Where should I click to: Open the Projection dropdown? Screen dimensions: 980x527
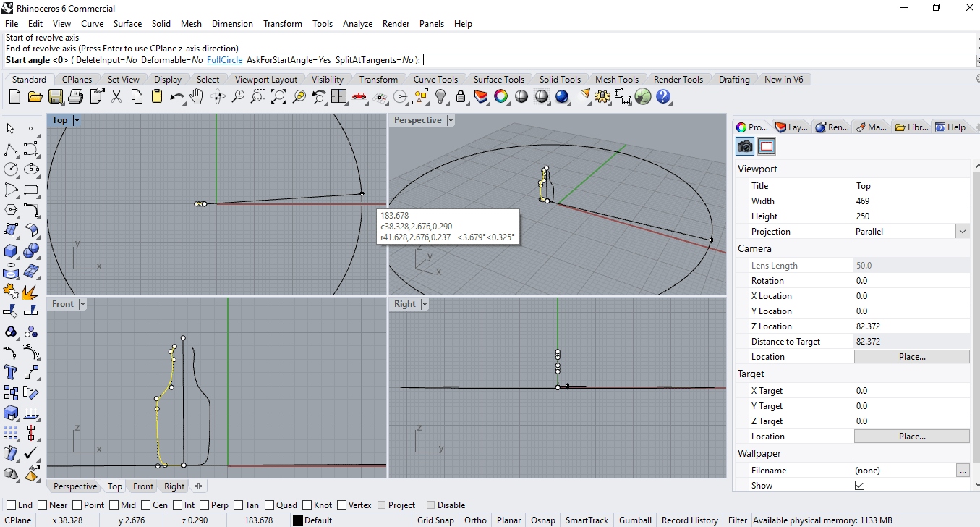(x=962, y=232)
